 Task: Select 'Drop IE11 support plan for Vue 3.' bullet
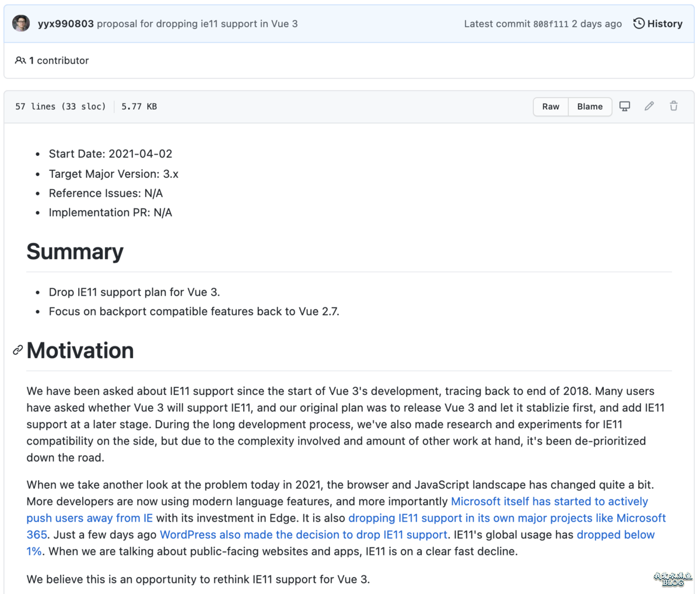[134, 292]
